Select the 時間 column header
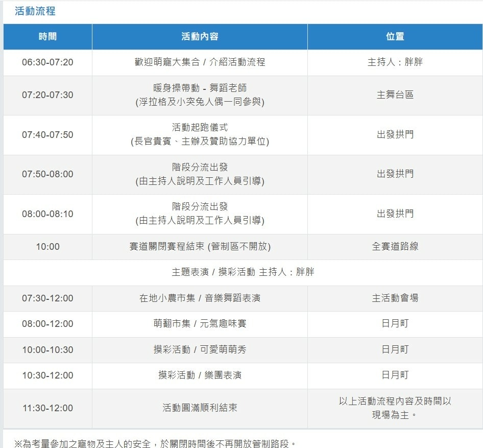 click(47, 37)
